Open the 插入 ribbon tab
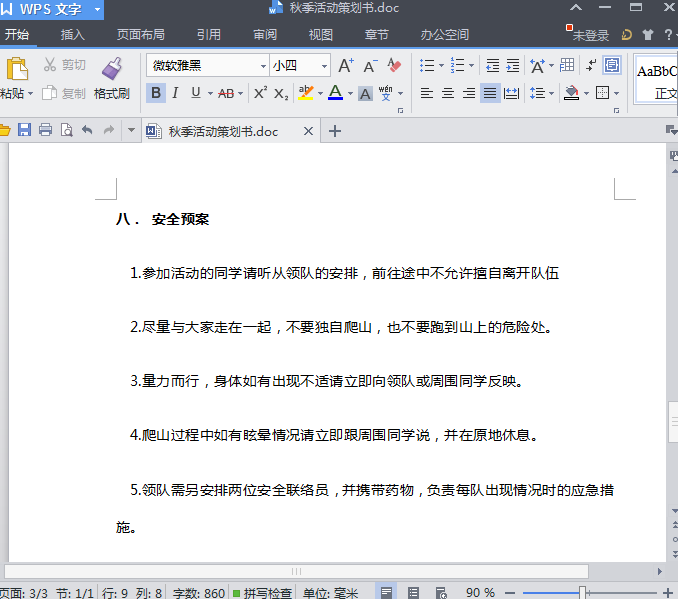Viewport: 678px width, 599px height. 73,35
